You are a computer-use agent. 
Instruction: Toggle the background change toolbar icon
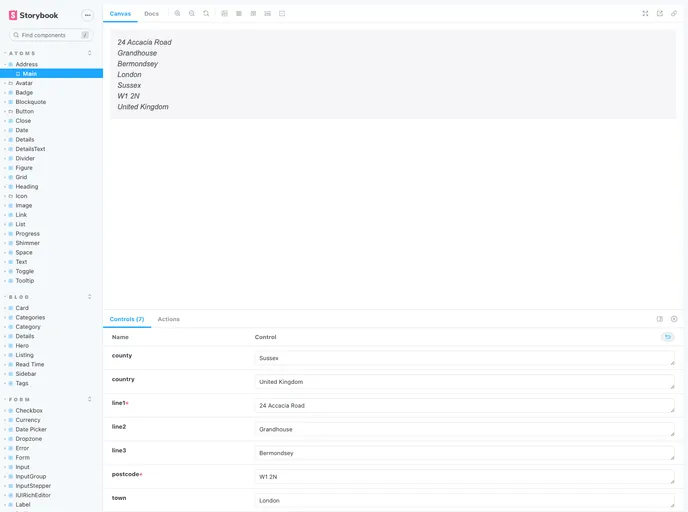224,14
